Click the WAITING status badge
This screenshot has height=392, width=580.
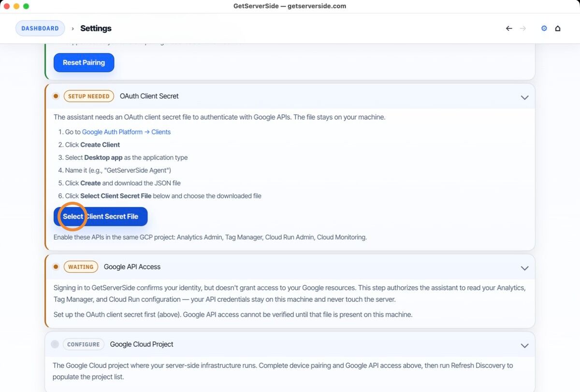point(81,266)
